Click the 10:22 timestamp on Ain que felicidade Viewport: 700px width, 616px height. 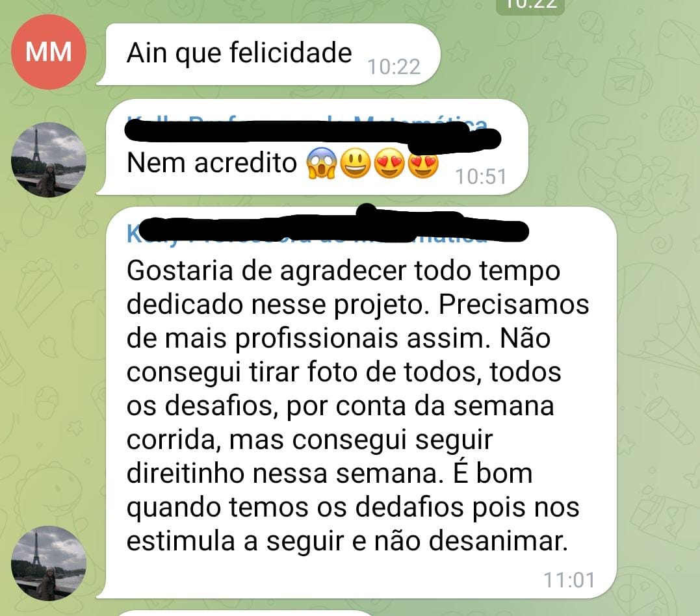[394, 67]
